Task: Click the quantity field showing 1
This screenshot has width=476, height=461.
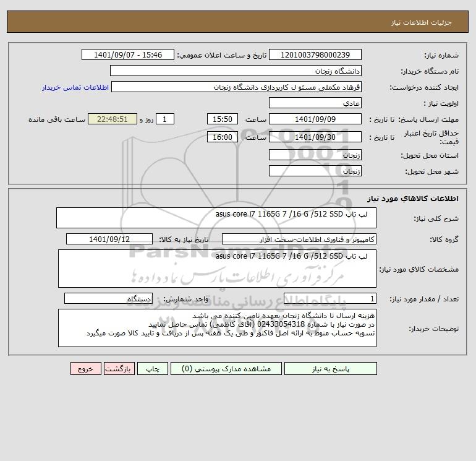Action: pos(330,298)
